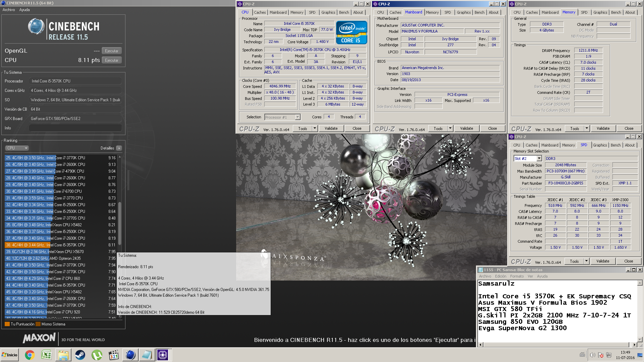Open Google Chrome from the taskbar

(x=30, y=355)
